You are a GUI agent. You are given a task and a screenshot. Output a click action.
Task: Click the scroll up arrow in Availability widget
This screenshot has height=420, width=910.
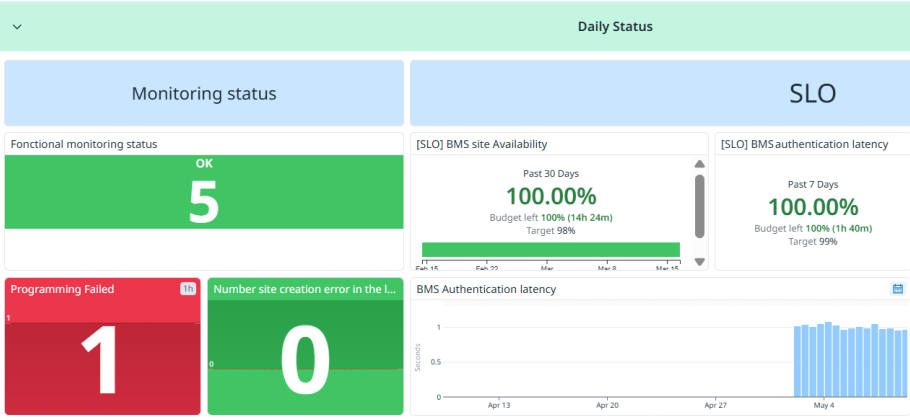tap(700, 164)
